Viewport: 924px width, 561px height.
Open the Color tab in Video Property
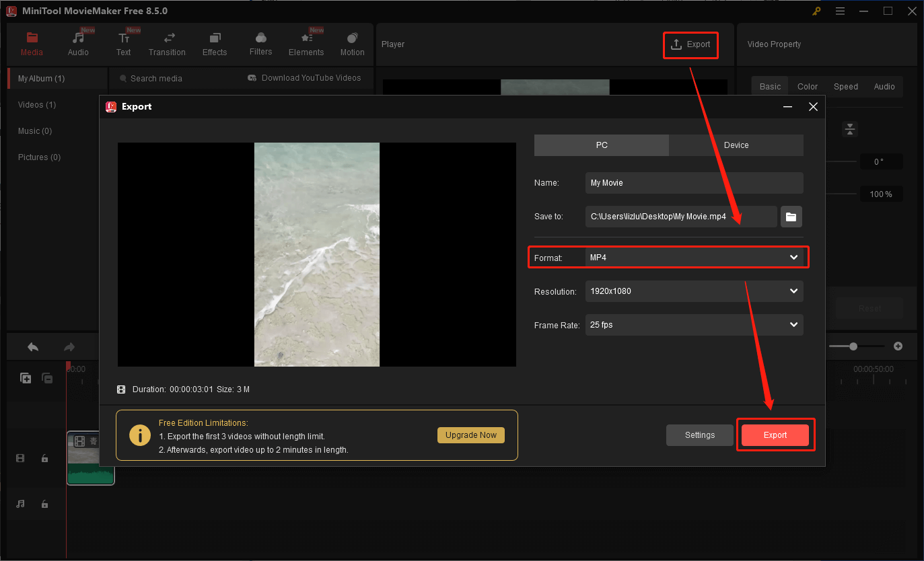tap(807, 86)
